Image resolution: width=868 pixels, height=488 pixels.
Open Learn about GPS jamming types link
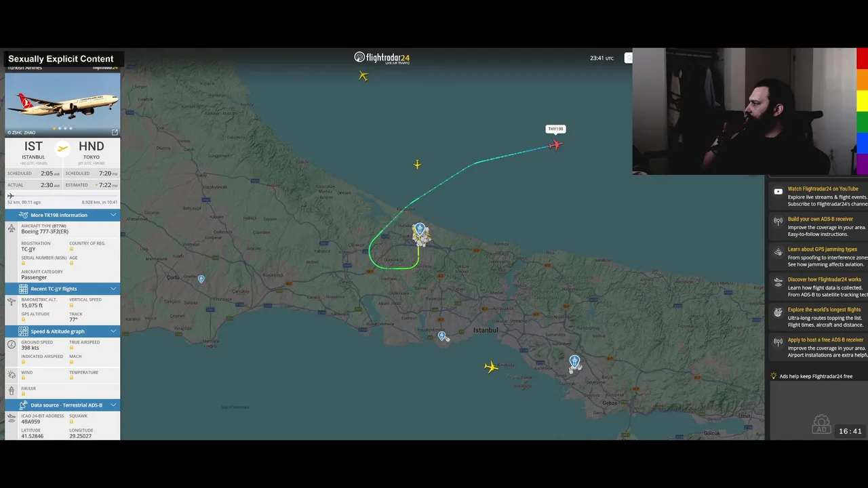tap(822, 249)
